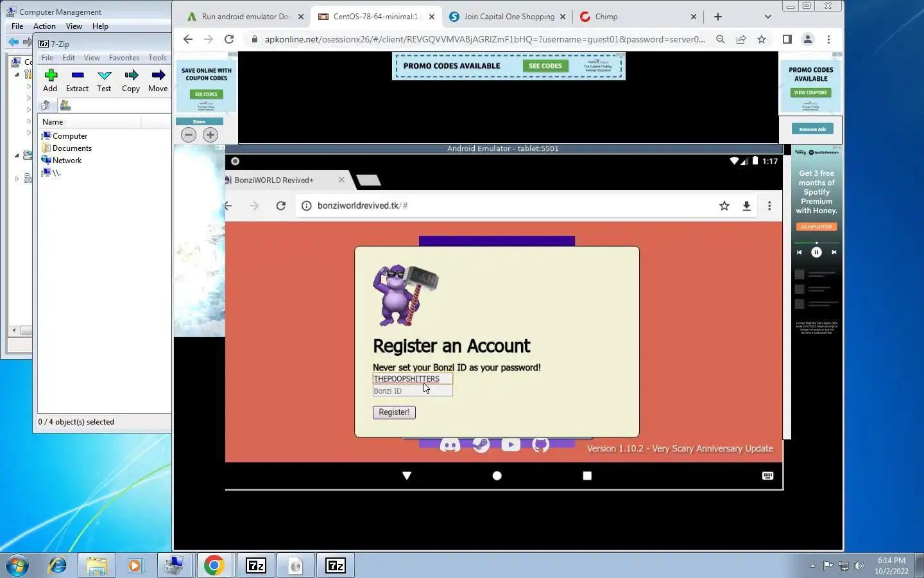Viewport: 924px width, 578px height.
Task: Reload bonziworldrevived.tk in emulator browser
Action: click(280, 206)
